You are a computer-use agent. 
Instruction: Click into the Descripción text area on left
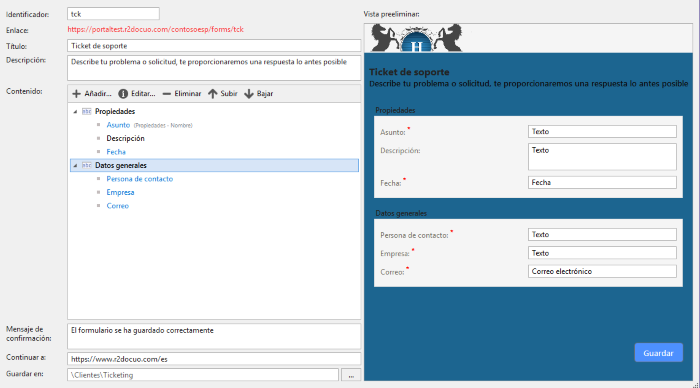(214, 68)
